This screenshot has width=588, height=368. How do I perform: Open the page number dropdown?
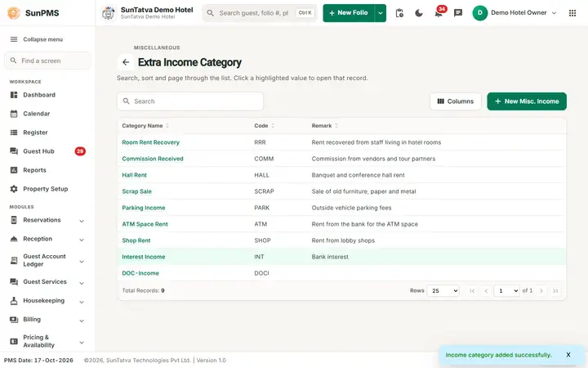[x=506, y=290]
